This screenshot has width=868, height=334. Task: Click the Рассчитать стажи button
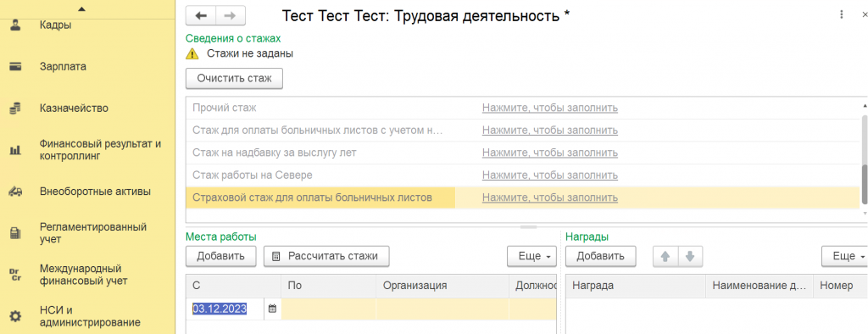click(x=326, y=257)
